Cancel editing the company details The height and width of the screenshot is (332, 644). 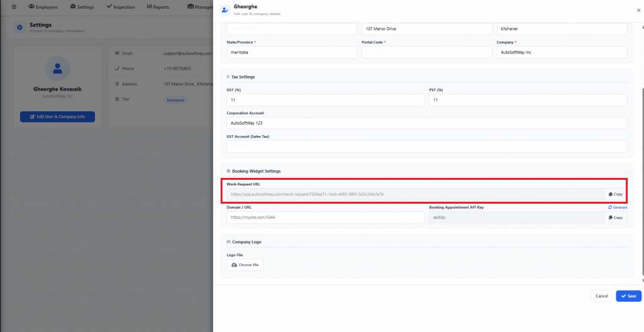(x=601, y=296)
